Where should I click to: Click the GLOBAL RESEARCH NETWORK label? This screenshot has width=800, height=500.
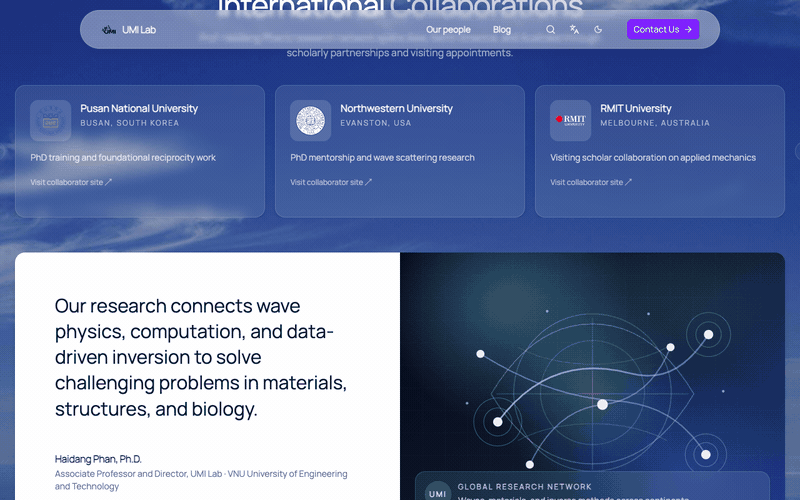point(524,487)
